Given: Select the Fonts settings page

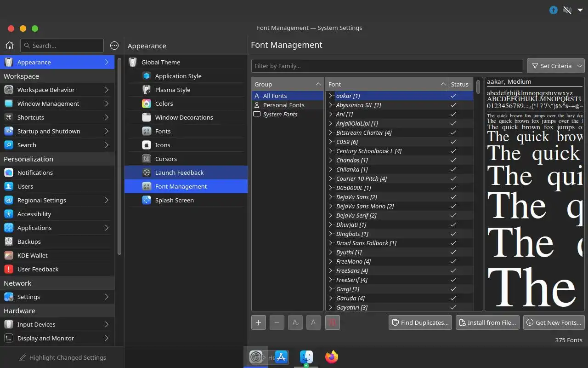Looking at the screenshot, I should pos(186,131).
